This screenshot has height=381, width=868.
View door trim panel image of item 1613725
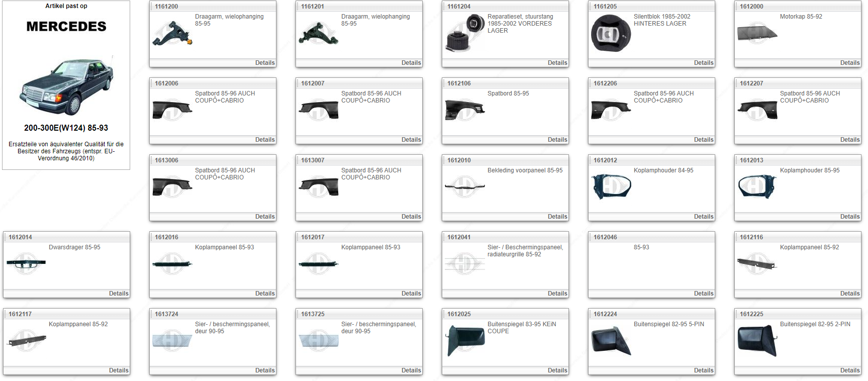point(319,341)
